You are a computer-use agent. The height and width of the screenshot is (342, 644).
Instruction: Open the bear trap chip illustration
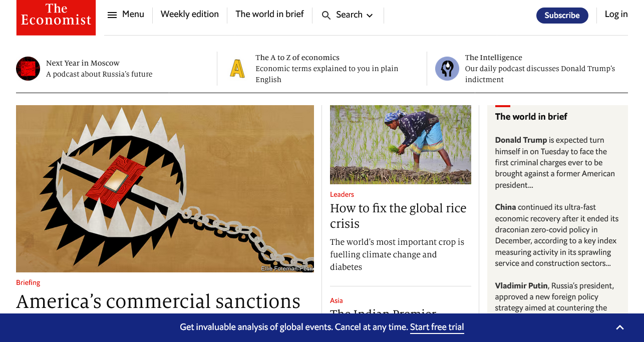click(x=165, y=189)
